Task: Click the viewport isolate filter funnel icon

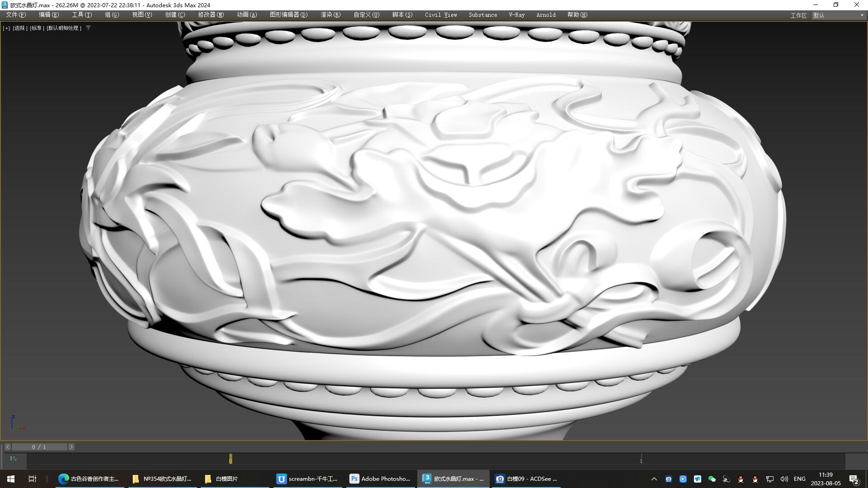Action: point(89,28)
